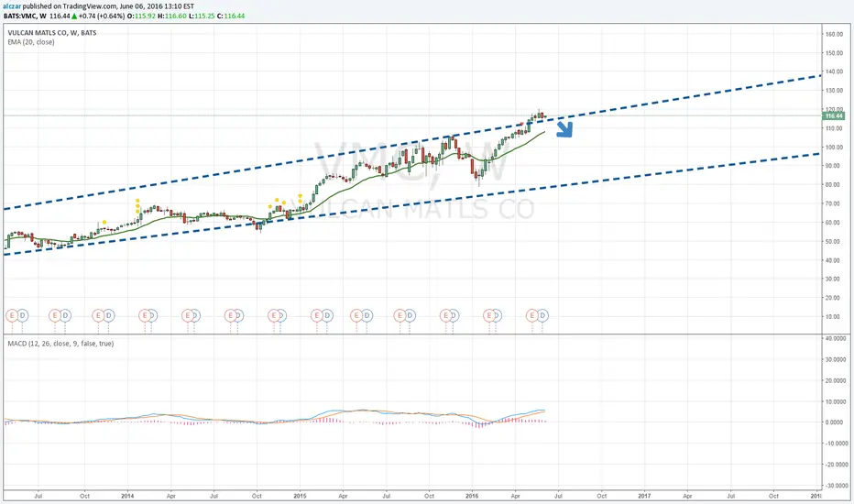Click the 20.00 price axis label
The height and width of the screenshot is (504, 854).
click(835, 298)
